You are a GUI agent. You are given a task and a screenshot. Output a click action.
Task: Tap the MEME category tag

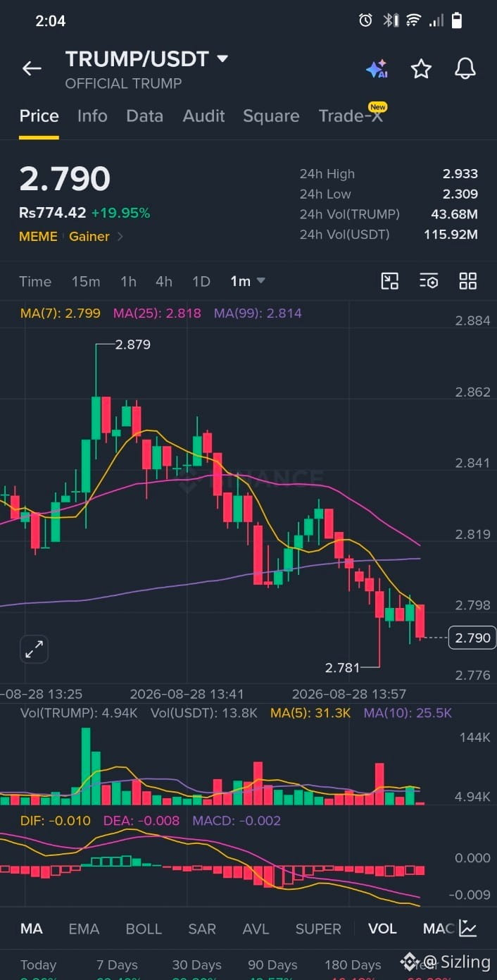click(38, 237)
